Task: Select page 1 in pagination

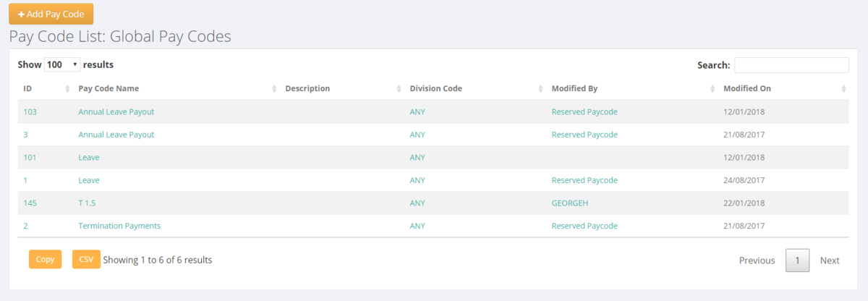Action: (x=797, y=260)
